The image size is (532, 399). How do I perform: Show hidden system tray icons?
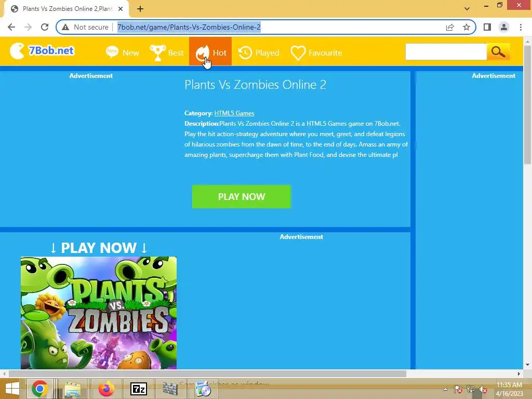click(445, 390)
